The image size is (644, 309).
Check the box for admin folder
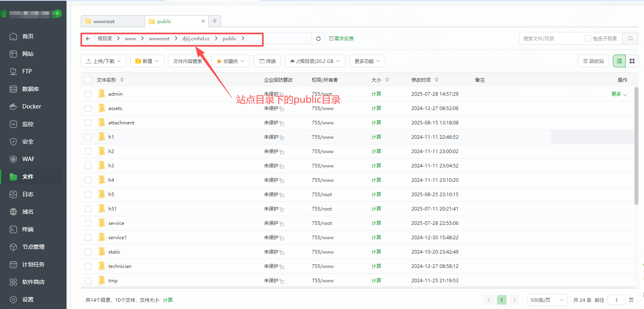[88, 94]
